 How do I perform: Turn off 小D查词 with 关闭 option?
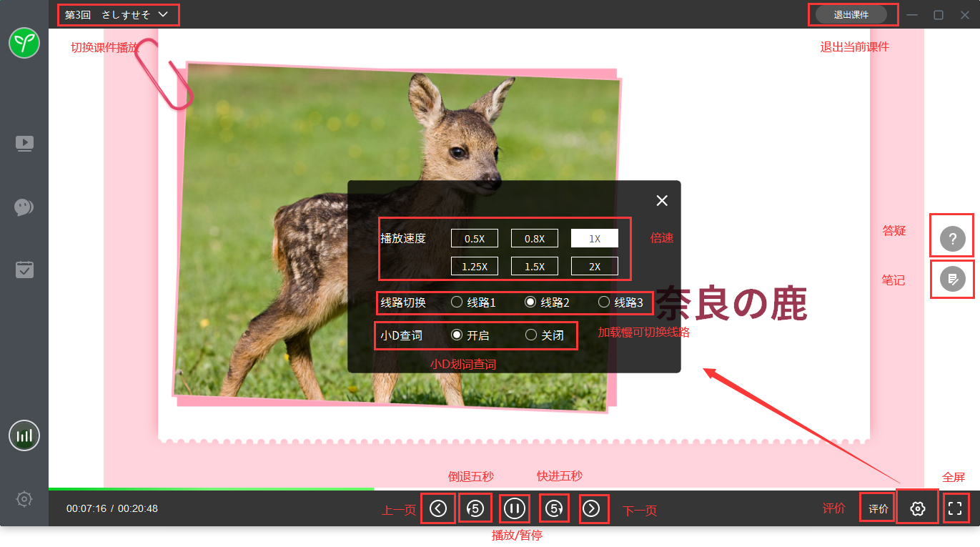click(531, 335)
